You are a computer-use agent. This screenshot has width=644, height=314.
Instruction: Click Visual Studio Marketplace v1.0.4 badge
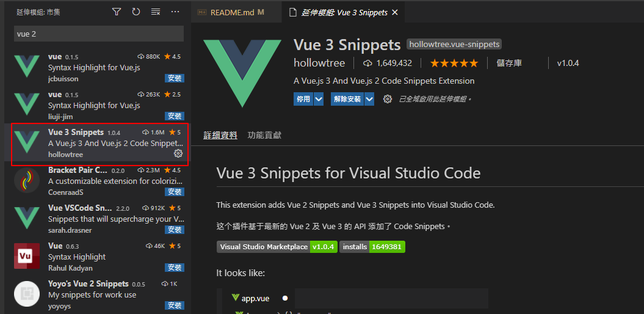pos(277,247)
